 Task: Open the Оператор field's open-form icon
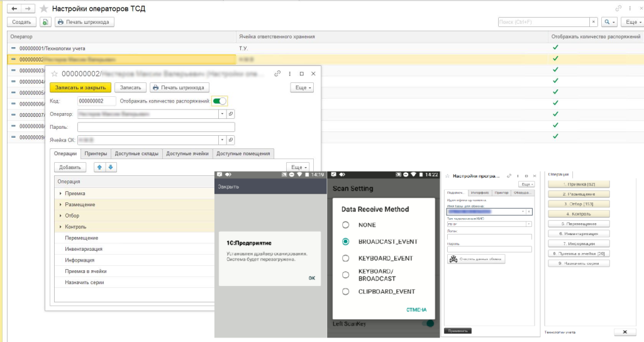click(230, 114)
